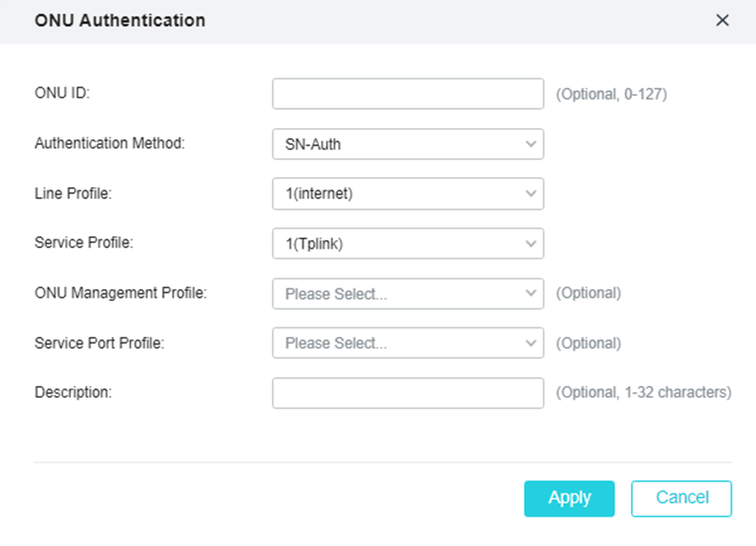Click the ONU Management Profile chevron arrow
The image size is (756, 546).
tap(530, 294)
